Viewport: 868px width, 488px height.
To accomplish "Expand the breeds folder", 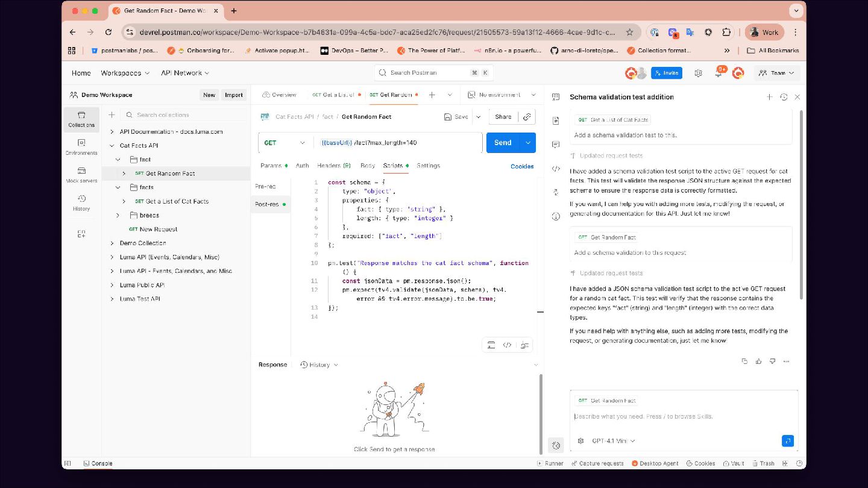I will 118,215.
